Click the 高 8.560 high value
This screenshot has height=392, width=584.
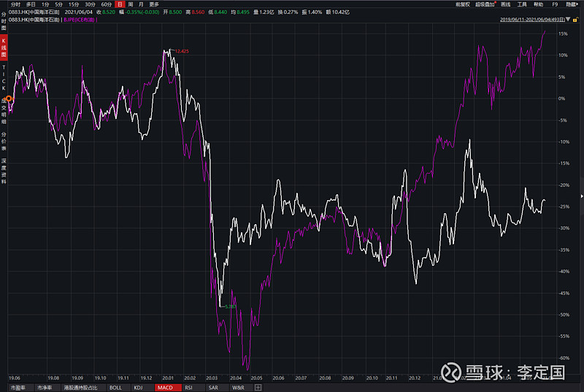point(195,12)
